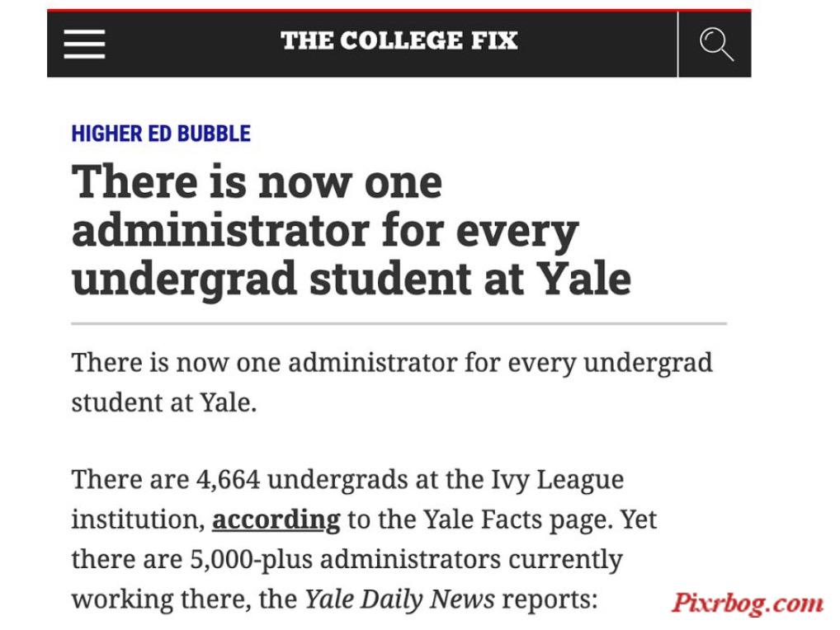Open the Higher Ed Bubble category
This screenshot has width=840, height=630.
[x=161, y=134]
